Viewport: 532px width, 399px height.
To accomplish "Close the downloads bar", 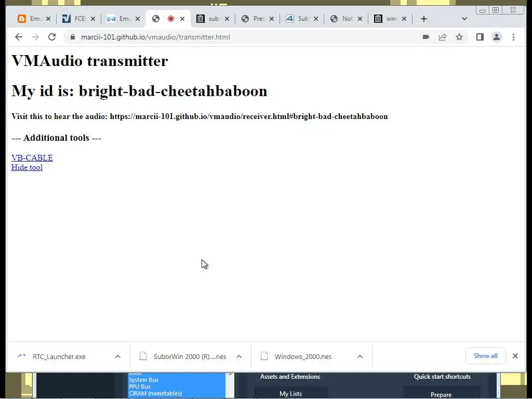I will pyautogui.click(x=515, y=356).
